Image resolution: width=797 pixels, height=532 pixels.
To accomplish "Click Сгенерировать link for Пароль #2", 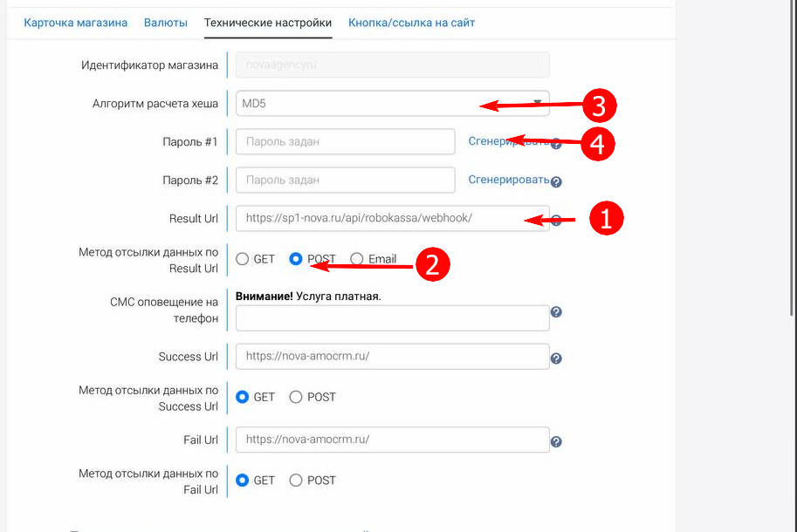I will (508, 180).
